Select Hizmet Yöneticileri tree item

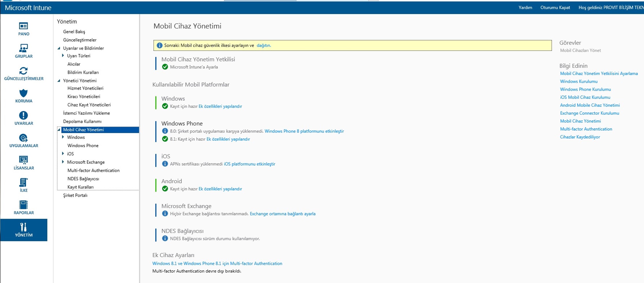pyautogui.click(x=85, y=88)
